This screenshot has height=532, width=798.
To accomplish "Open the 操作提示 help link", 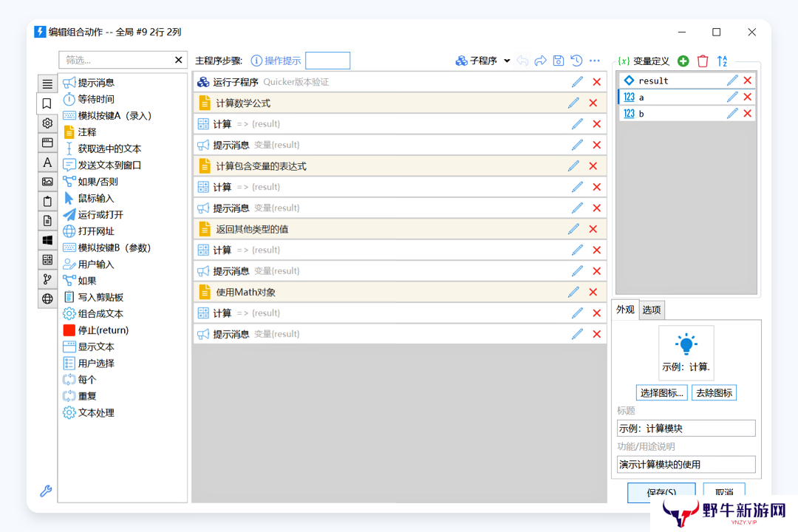I will point(276,61).
